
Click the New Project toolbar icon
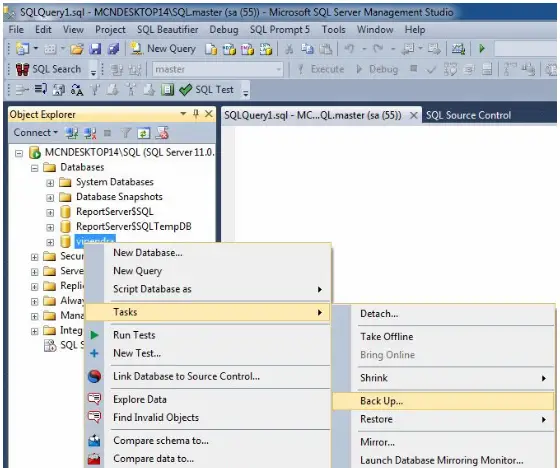[x=22, y=49]
